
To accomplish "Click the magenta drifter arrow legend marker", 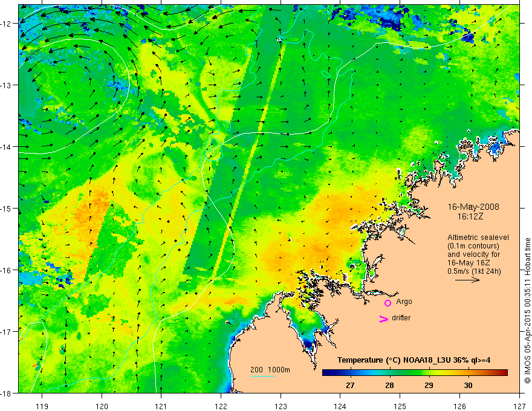I will (383, 319).
